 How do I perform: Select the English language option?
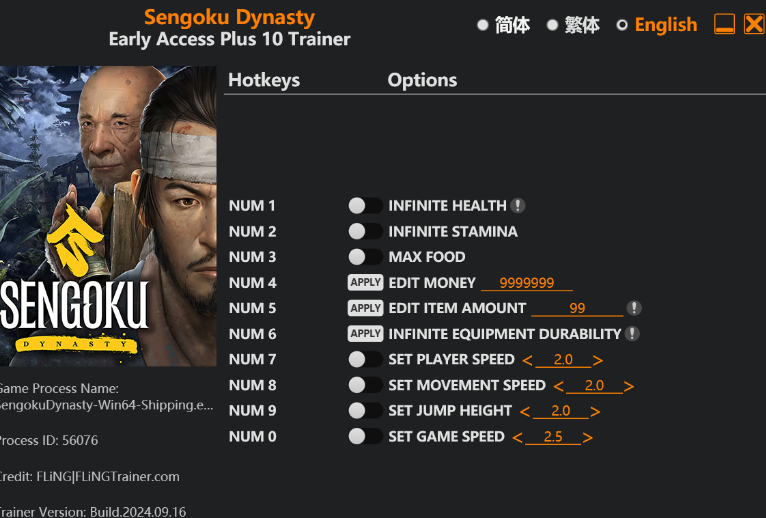(622, 25)
